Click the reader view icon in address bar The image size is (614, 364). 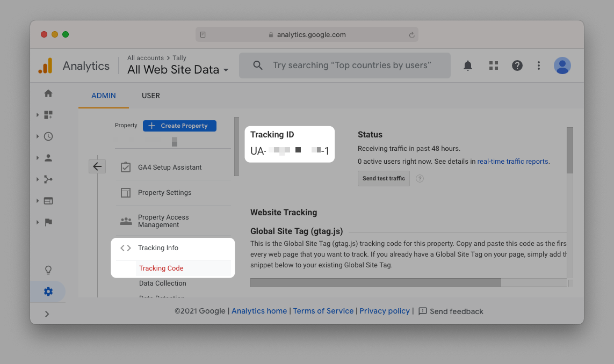[x=203, y=34]
